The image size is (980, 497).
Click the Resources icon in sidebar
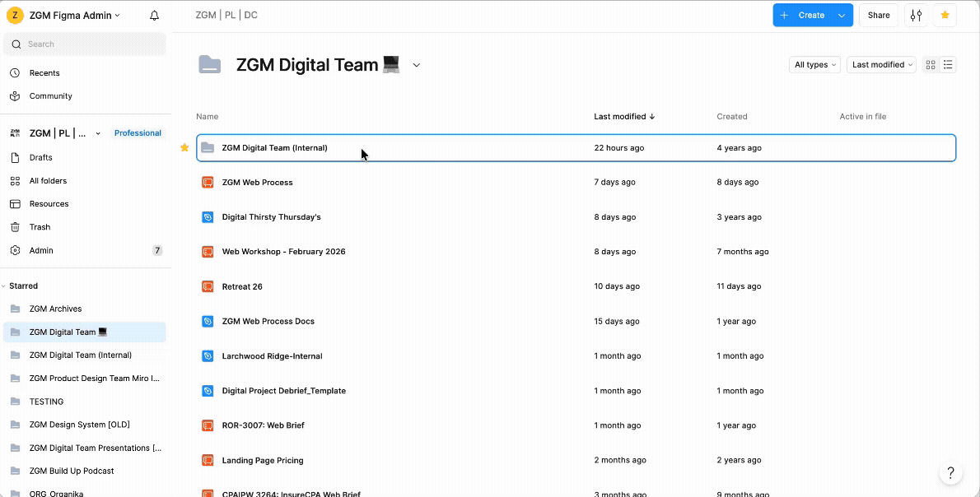(16, 204)
